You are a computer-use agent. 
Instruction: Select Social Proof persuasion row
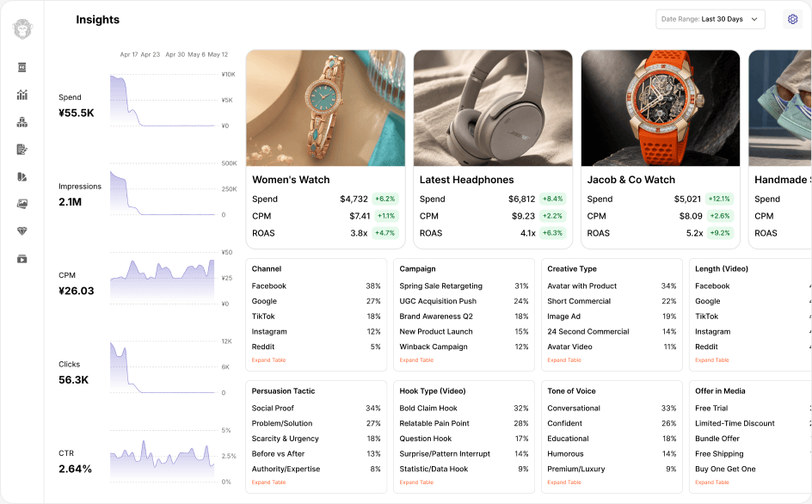[x=316, y=409]
